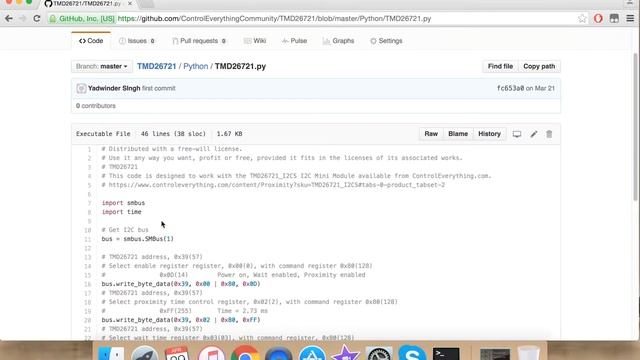Open iMovie from the Dock

(345, 353)
